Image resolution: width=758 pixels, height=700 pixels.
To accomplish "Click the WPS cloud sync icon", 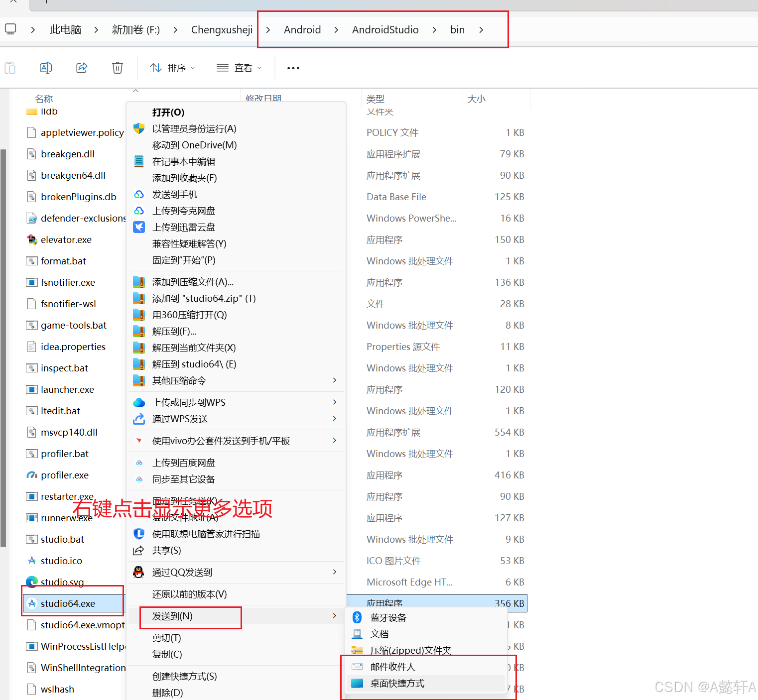I will point(139,402).
